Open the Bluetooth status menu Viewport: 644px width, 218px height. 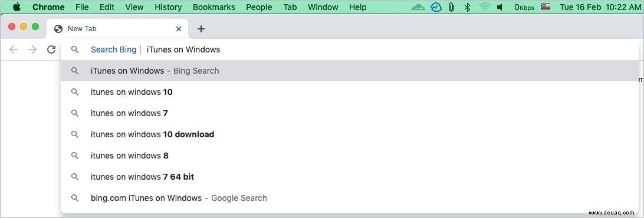pyautogui.click(x=467, y=7)
